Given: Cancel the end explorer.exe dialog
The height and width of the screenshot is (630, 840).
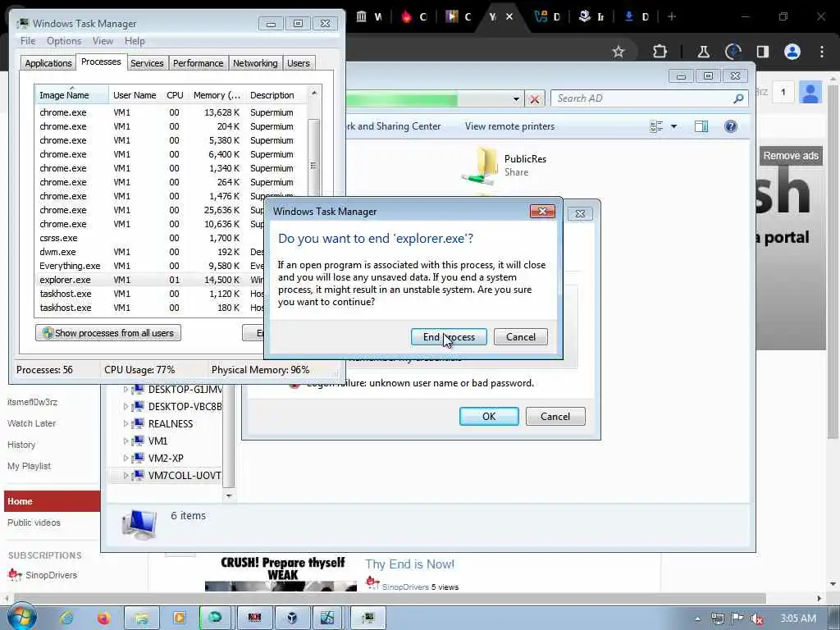Looking at the screenshot, I should pyautogui.click(x=521, y=337).
